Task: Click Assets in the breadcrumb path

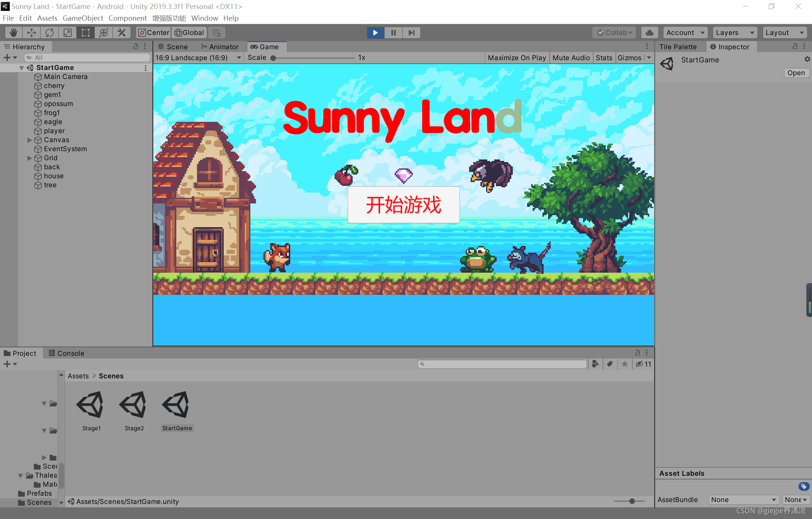Action: 78,376
